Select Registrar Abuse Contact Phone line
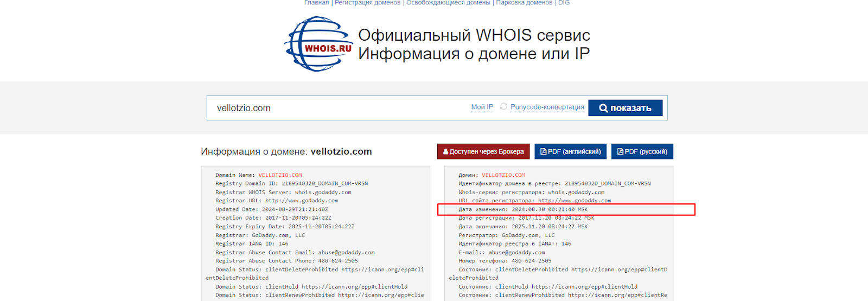Viewport: 868px width, 301px height. click(286, 261)
